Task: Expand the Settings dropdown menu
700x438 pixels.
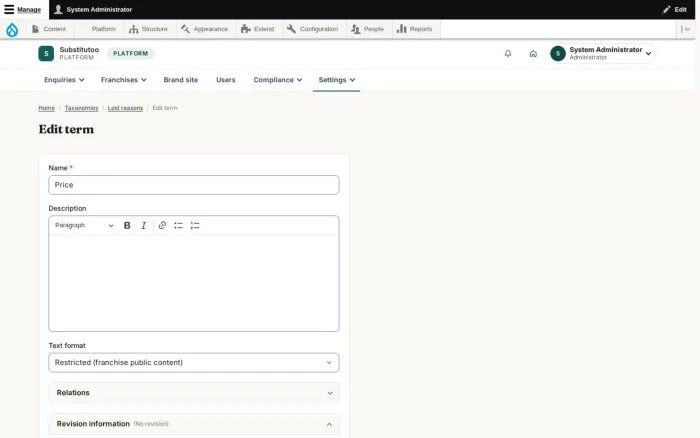Action: point(337,80)
